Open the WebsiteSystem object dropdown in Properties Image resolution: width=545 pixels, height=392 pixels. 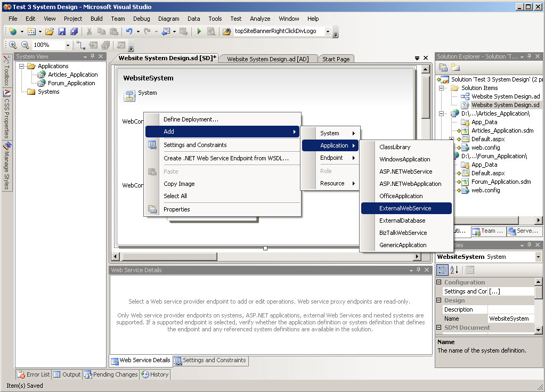point(538,257)
